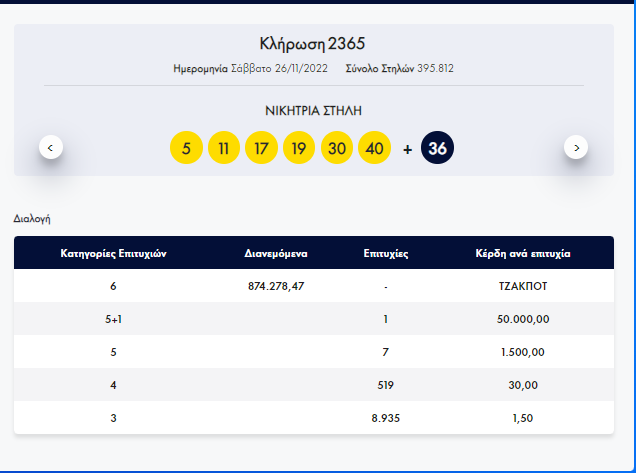Go to the previous draw with left arrow
Viewport: 636px width, 473px height.
pos(52,147)
